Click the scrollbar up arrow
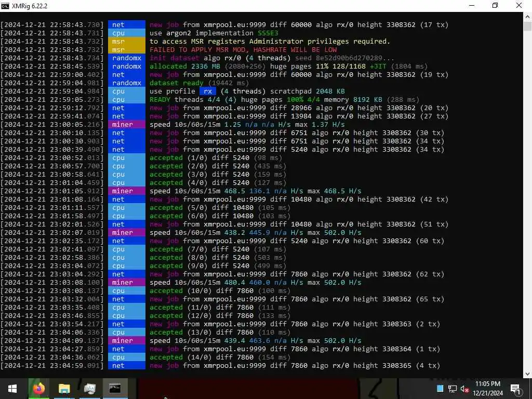The image size is (532, 399). (527, 16)
